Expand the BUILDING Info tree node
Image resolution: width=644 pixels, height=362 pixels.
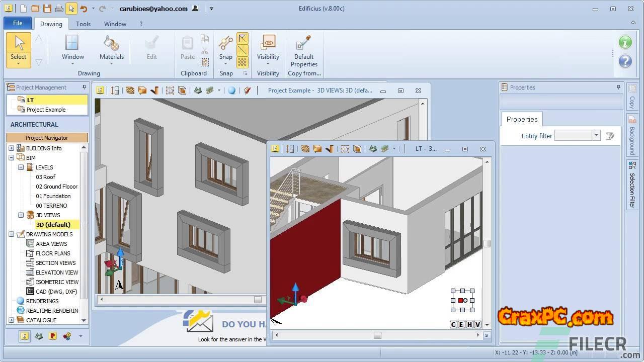click(11, 148)
